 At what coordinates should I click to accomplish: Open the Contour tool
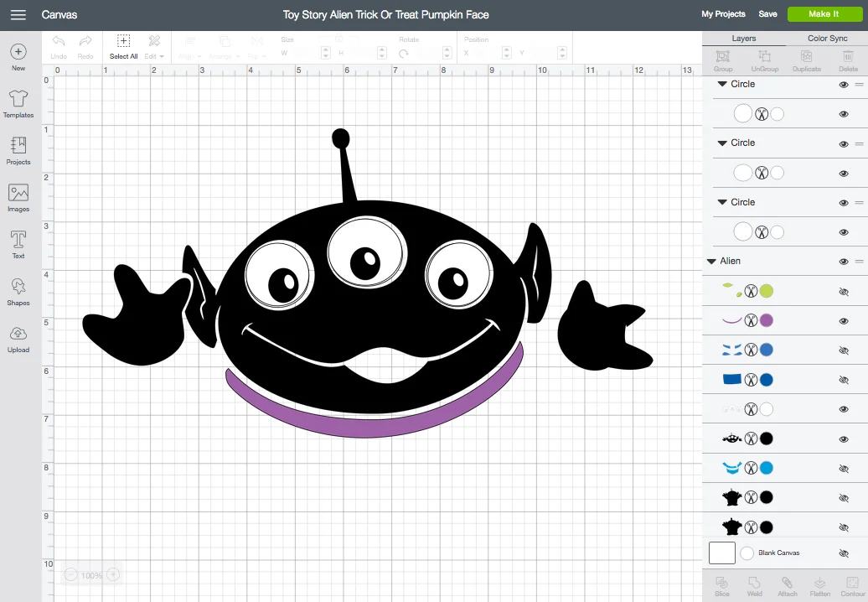pyautogui.click(x=853, y=587)
